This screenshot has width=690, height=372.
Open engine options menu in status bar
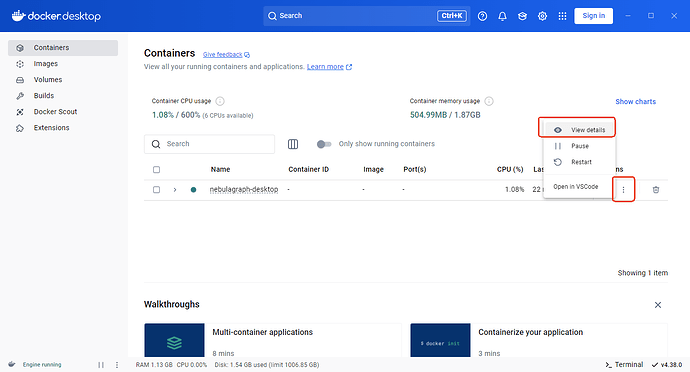tap(117, 365)
